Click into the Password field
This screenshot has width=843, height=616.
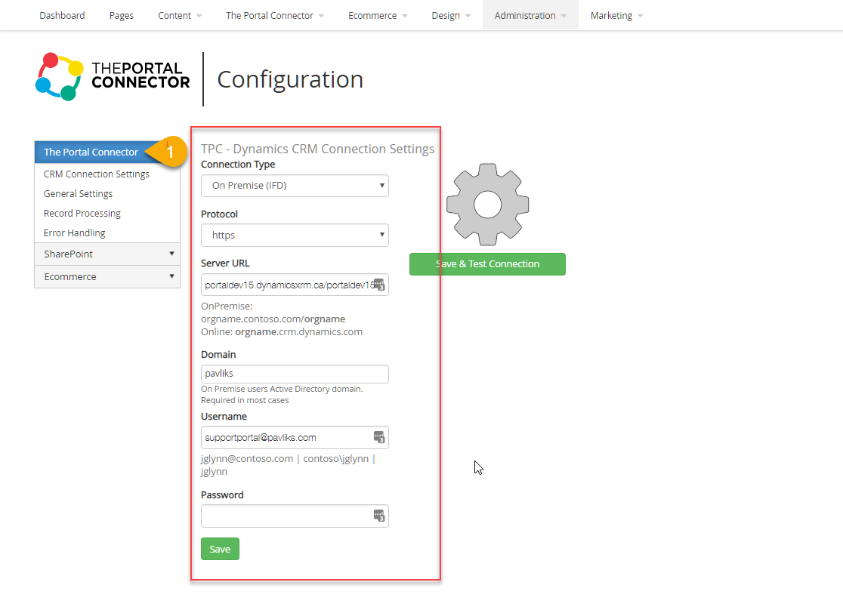[295, 516]
